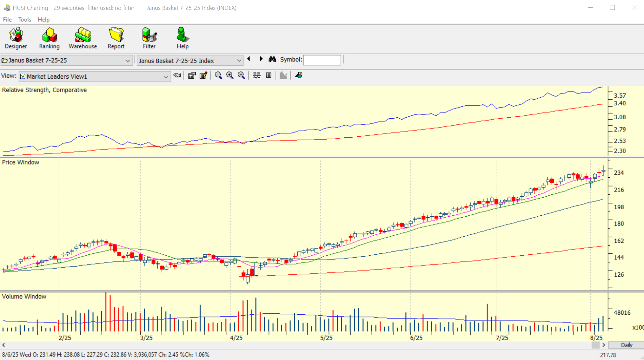
Task: Go to next security arrow
Action: click(261, 59)
